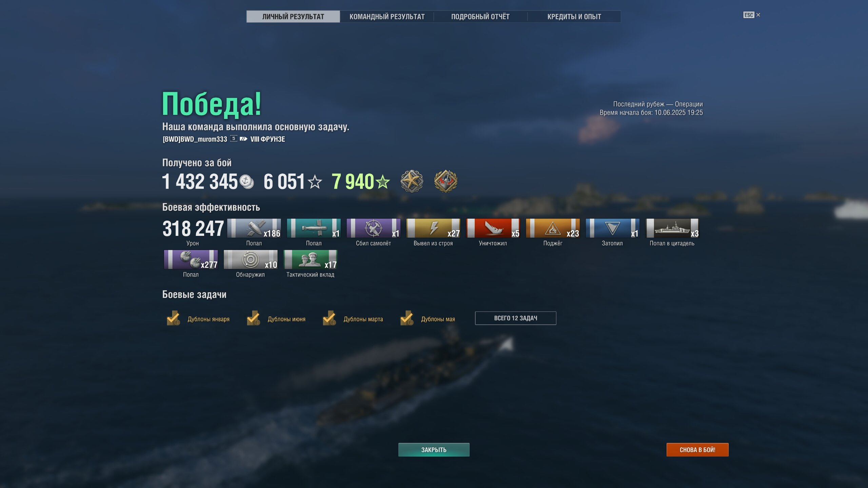The height and width of the screenshot is (488, 868).
Task: Select the main battery hits ribbon x186
Action: coord(254,228)
